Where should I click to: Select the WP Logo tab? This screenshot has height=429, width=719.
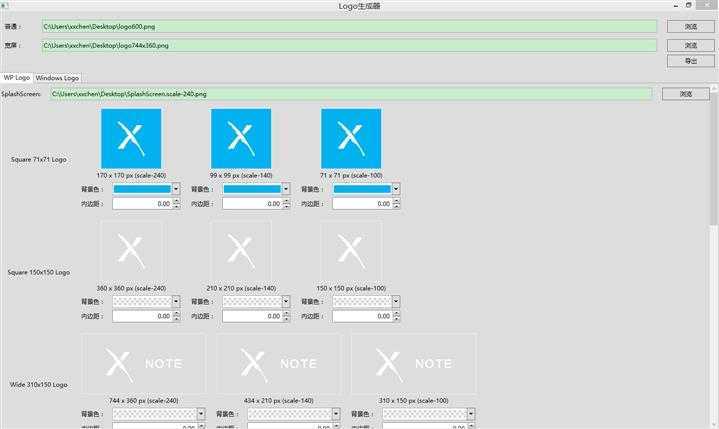[17, 77]
